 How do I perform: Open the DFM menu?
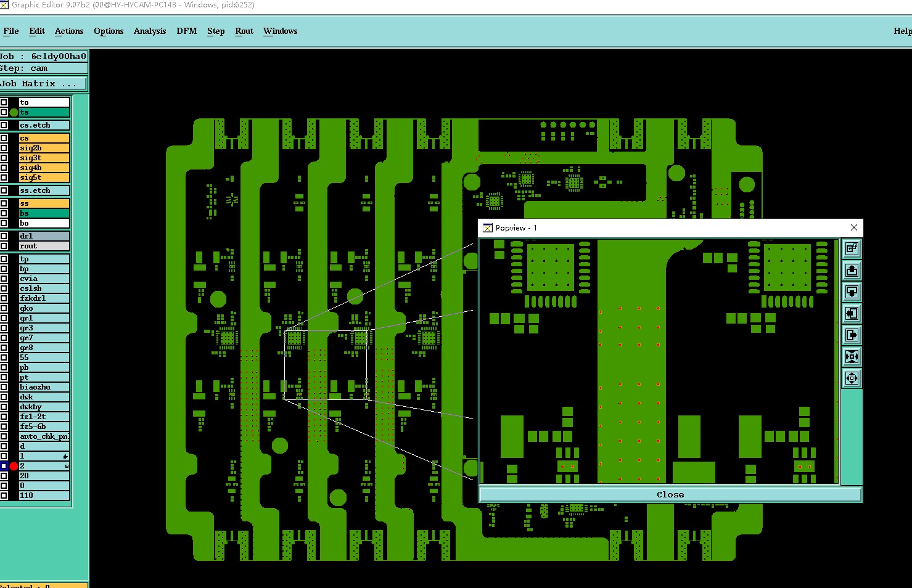pyautogui.click(x=187, y=31)
